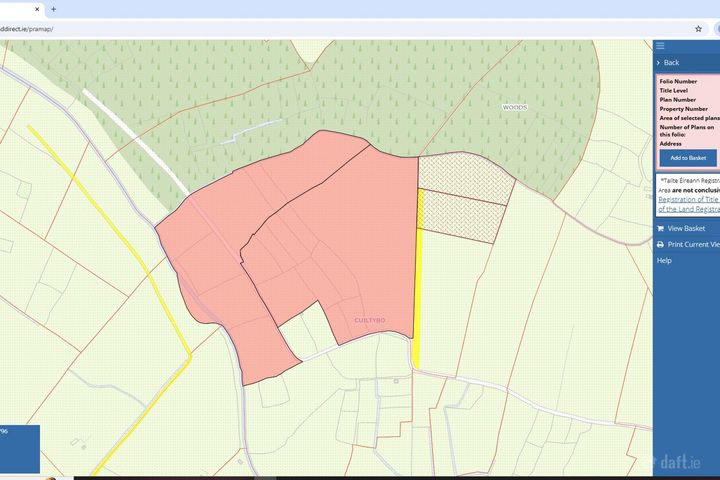
Task: Open a new browser tab
Action: point(53,9)
